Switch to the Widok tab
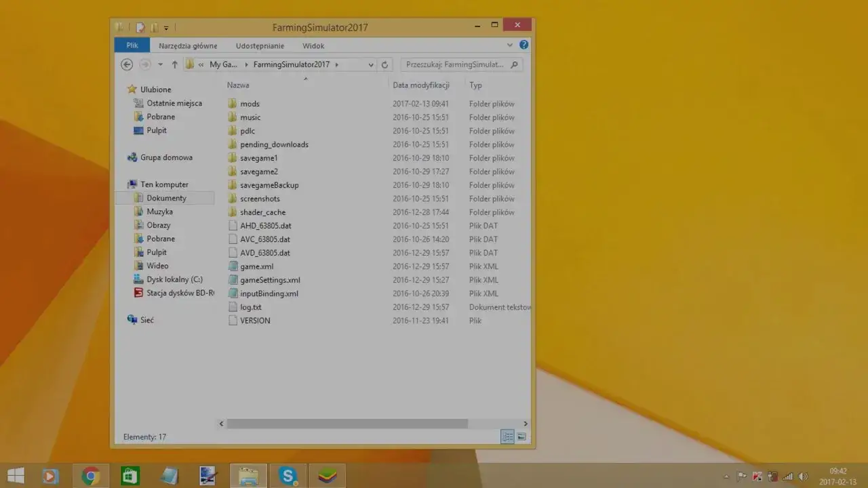 313,45
